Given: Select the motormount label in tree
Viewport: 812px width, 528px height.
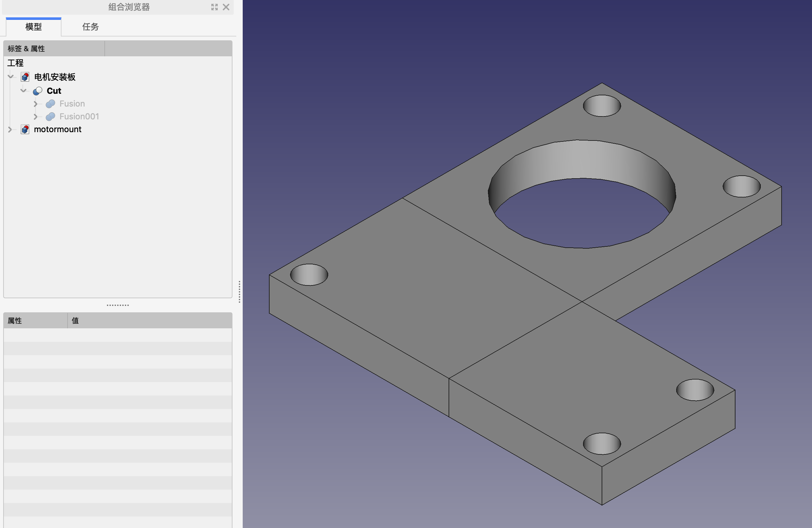Looking at the screenshot, I should point(58,130).
